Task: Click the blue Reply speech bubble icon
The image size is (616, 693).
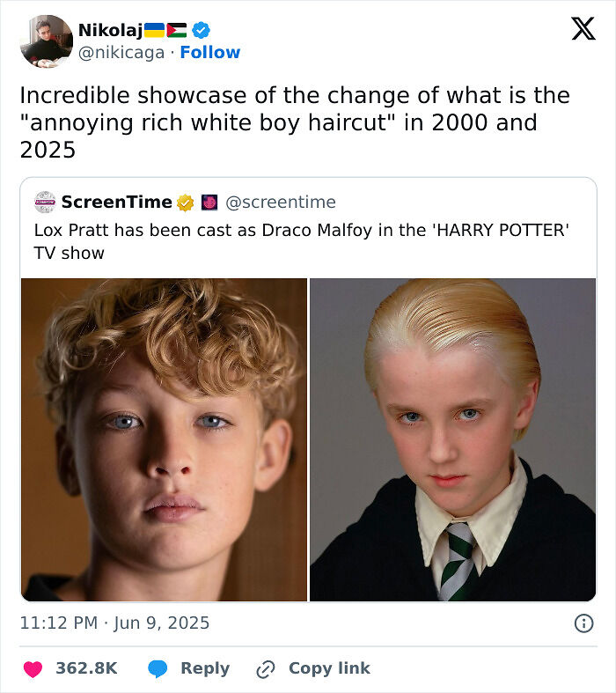Action: pyautogui.click(x=158, y=668)
